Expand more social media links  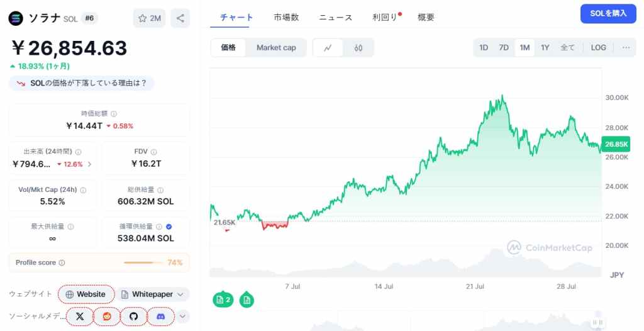click(182, 316)
